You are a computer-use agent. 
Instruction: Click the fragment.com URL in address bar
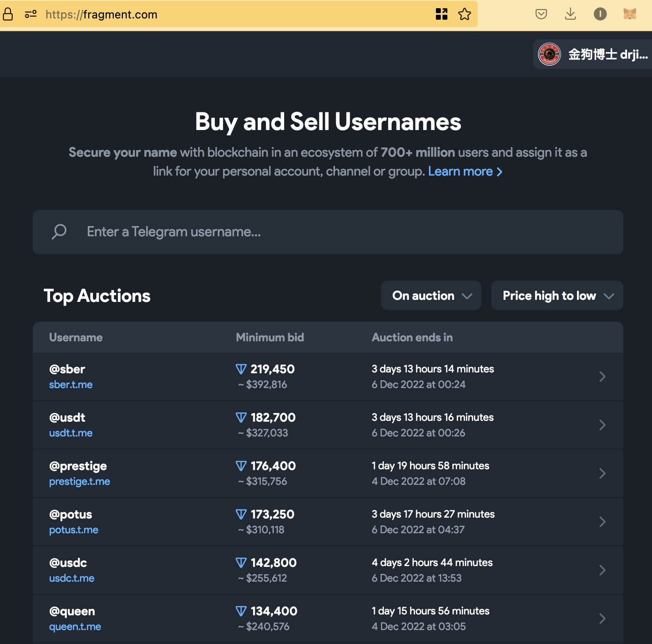coord(101,15)
